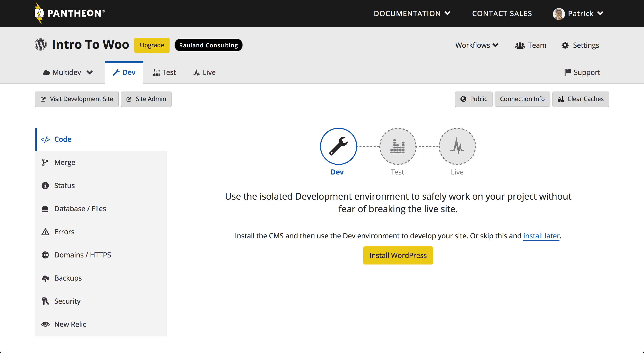Open the Merge section

tap(65, 162)
